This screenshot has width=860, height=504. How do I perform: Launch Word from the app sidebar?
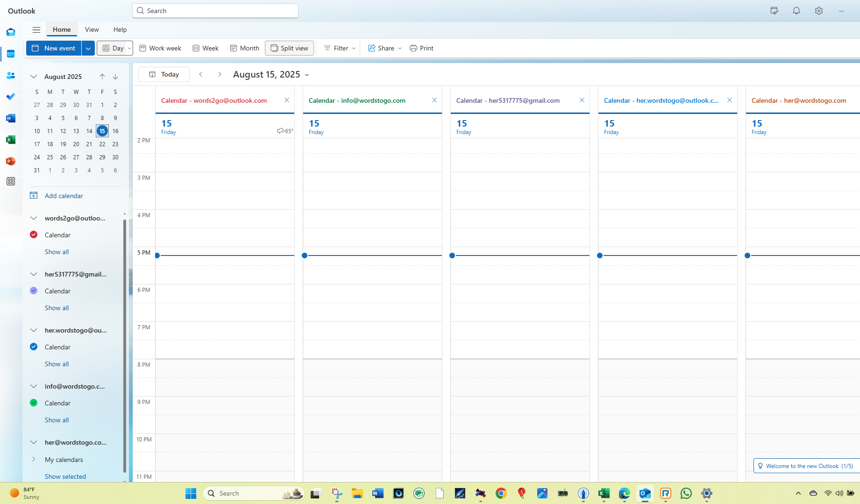tap(10, 118)
